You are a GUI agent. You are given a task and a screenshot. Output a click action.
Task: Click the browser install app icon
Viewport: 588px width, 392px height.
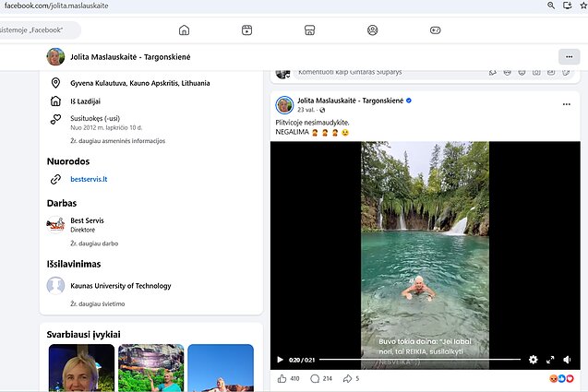[568, 6]
